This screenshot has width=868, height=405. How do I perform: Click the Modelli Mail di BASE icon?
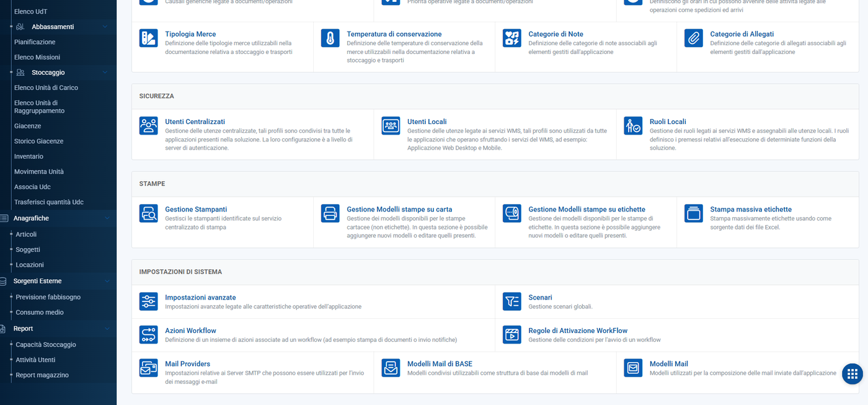pos(391,368)
